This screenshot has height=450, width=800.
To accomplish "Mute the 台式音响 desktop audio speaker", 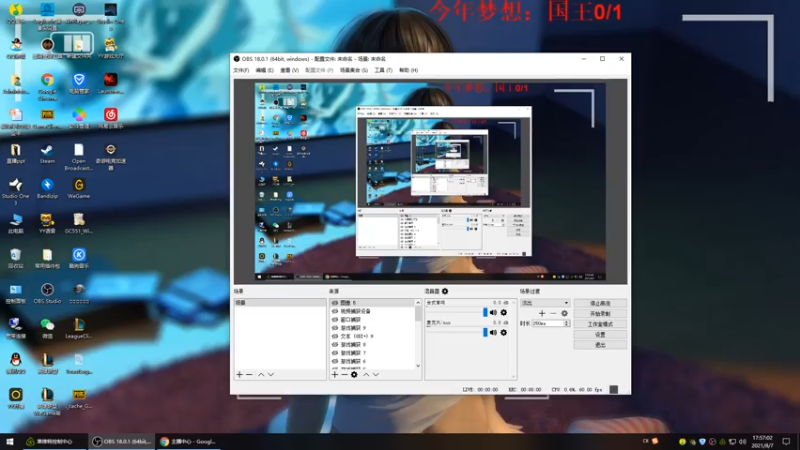I will click(493, 313).
